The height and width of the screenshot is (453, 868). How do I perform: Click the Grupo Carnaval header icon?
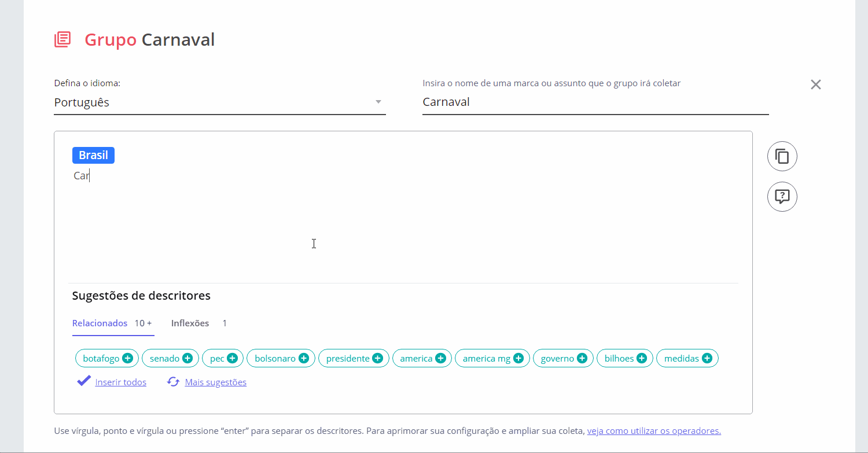click(x=62, y=39)
